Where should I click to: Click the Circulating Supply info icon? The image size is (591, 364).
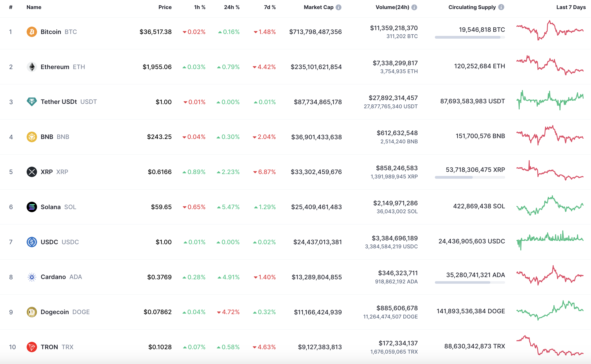[501, 7]
